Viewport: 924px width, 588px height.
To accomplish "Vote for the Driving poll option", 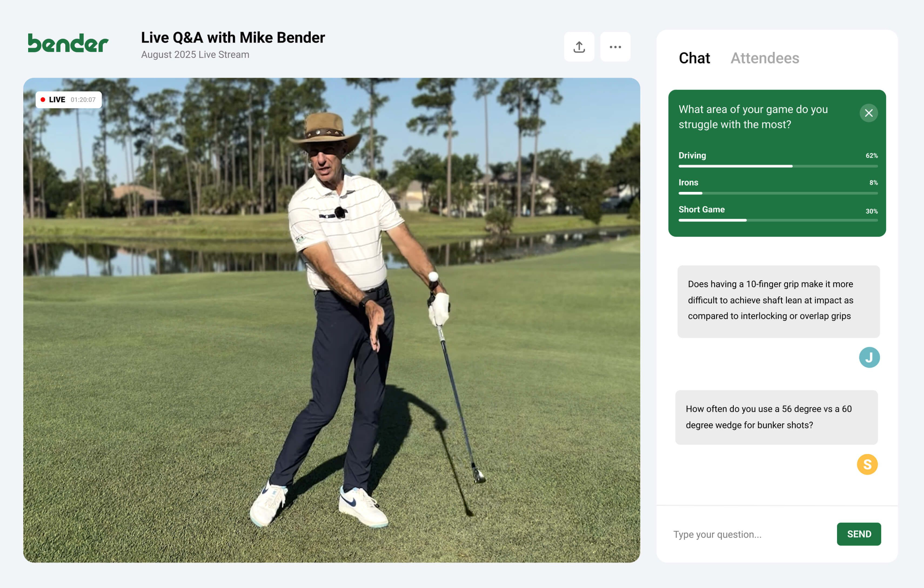I will pyautogui.click(x=692, y=156).
